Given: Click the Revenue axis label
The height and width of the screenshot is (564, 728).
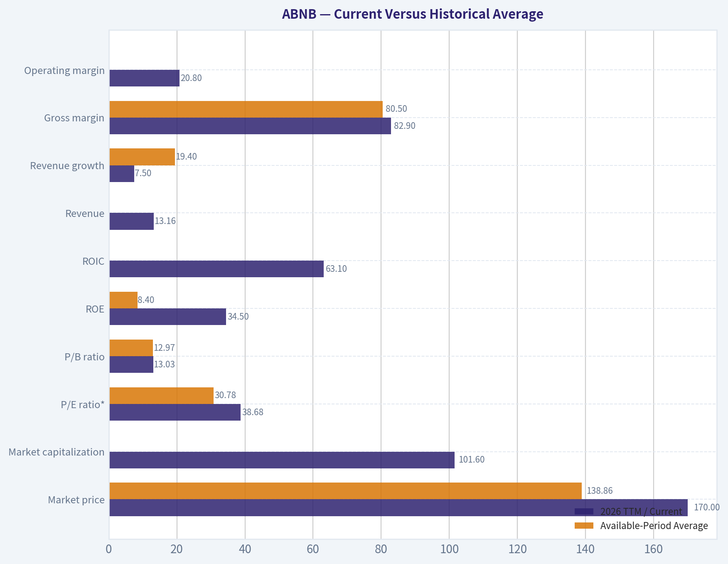Looking at the screenshot, I should click(85, 214).
